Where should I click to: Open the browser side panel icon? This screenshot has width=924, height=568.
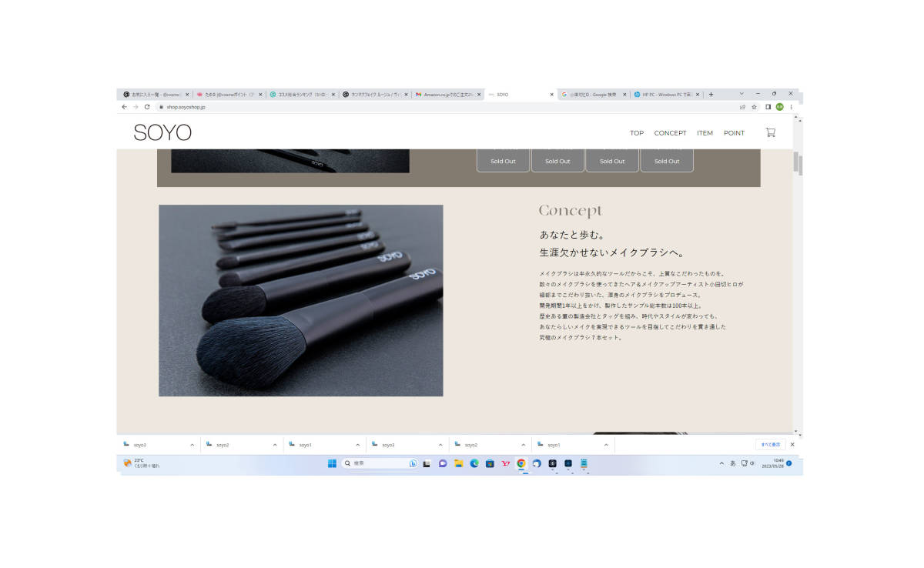768,107
